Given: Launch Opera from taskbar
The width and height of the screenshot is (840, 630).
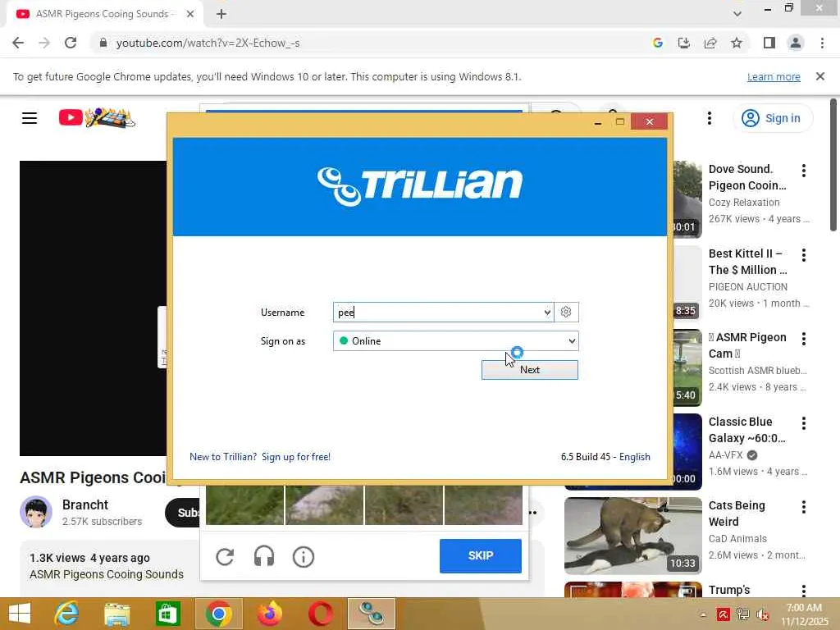Looking at the screenshot, I should 321,614.
